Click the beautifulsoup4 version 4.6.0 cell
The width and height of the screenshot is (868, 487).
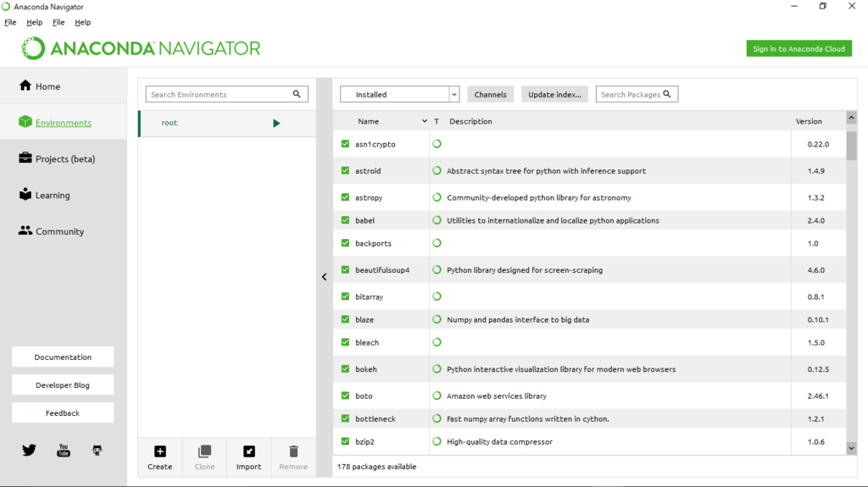tap(816, 270)
